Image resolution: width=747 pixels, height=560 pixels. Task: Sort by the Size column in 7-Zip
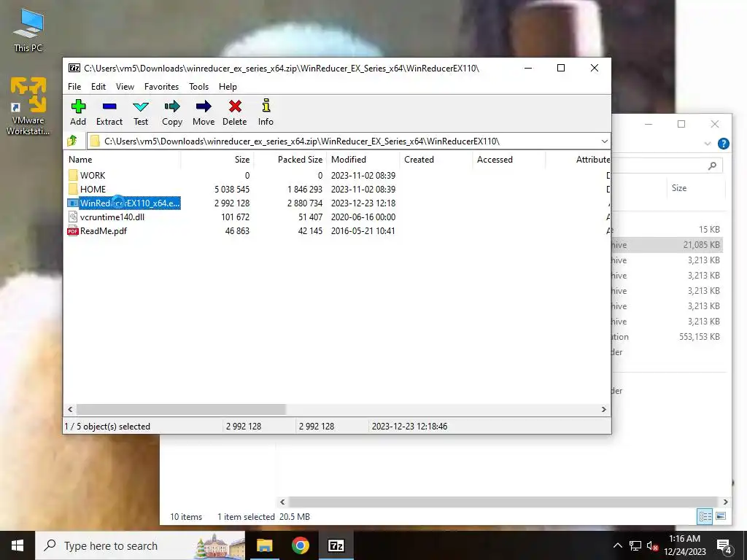click(217, 160)
